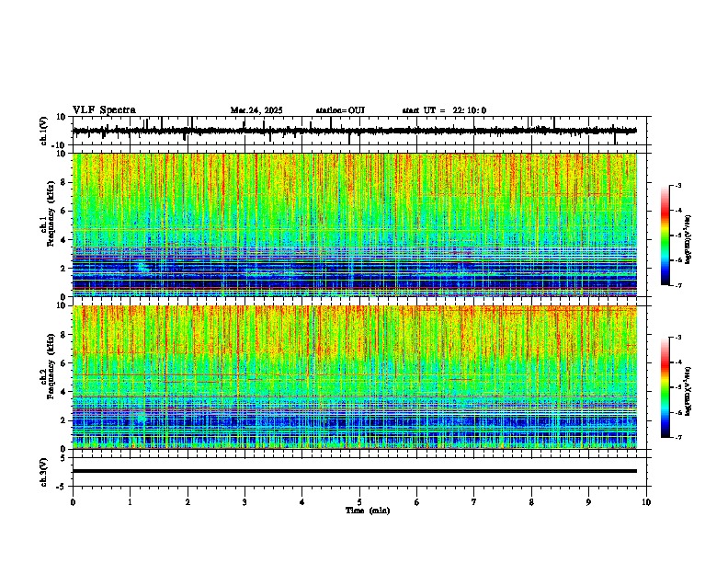Click the ch.2 color bar log(PSD) label
The height and width of the screenshot is (563, 728).
(688, 392)
